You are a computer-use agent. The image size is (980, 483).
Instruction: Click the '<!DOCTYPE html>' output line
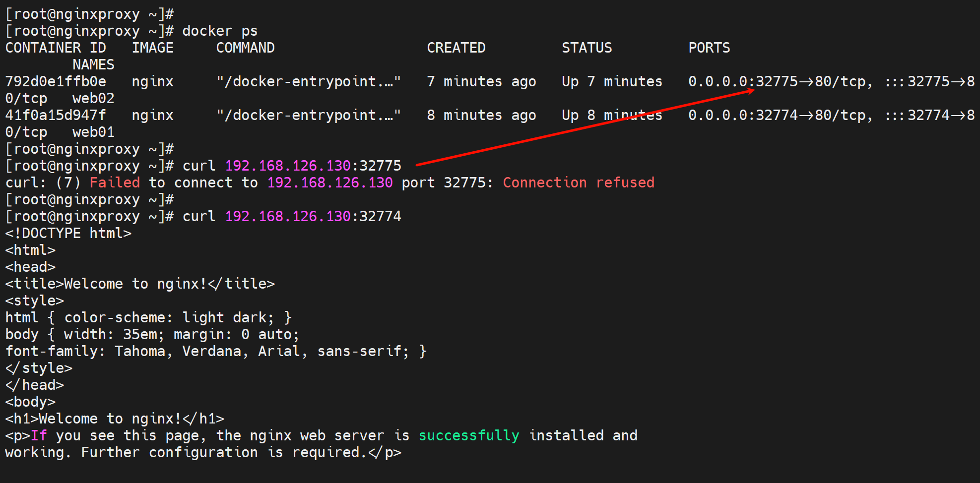click(x=68, y=233)
